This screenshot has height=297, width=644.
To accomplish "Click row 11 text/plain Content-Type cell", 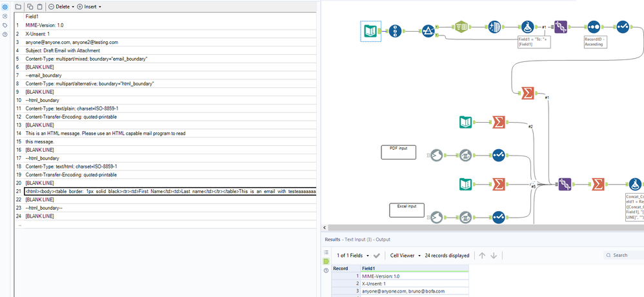I will (170, 108).
